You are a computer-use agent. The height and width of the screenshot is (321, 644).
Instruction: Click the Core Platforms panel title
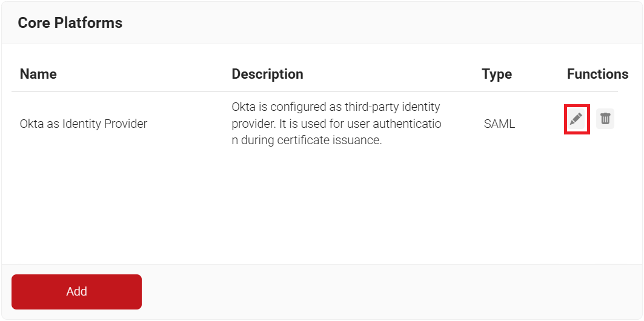(70, 23)
